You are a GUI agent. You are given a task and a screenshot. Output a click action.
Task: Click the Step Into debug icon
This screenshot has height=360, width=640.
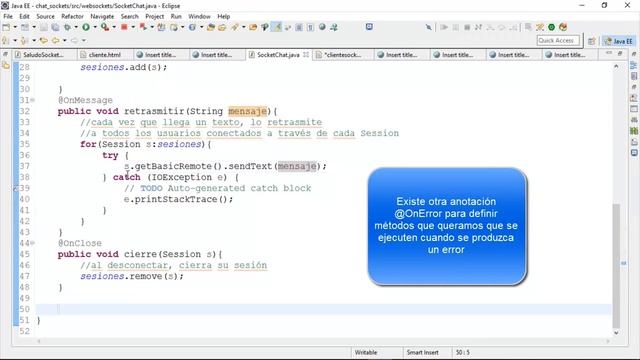490,27
